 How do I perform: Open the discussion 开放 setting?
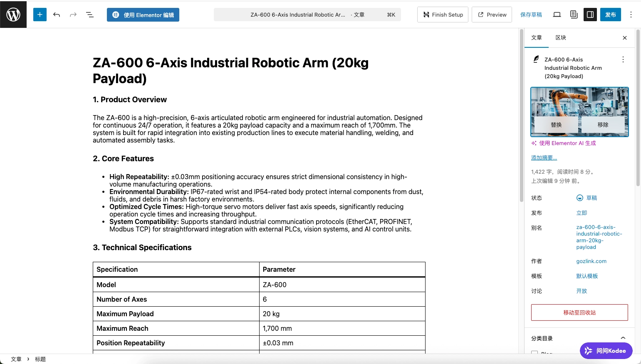(x=582, y=291)
